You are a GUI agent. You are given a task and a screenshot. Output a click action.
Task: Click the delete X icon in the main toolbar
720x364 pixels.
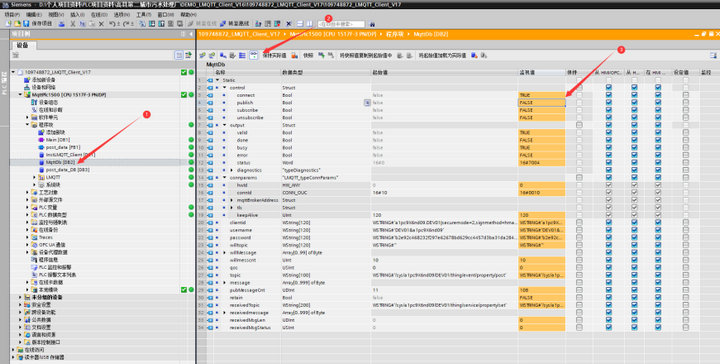click(x=101, y=23)
